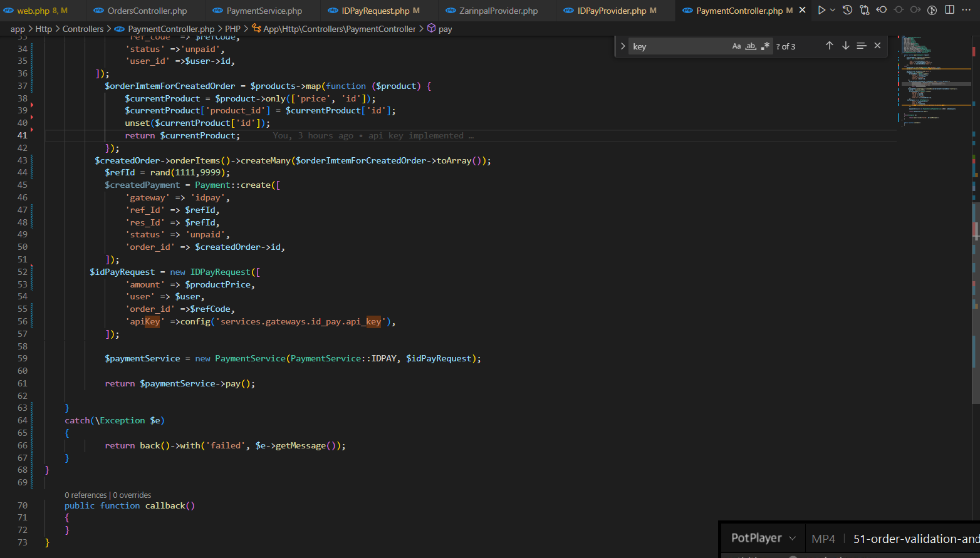Place cursor on 'callback' function name
This screenshot has width=980, height=558.
coord(165,505)
